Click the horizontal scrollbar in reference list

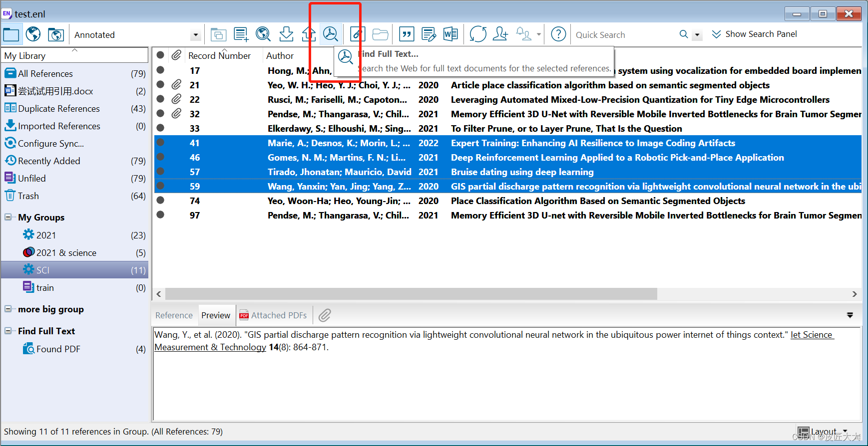click(x=411, y=294)
